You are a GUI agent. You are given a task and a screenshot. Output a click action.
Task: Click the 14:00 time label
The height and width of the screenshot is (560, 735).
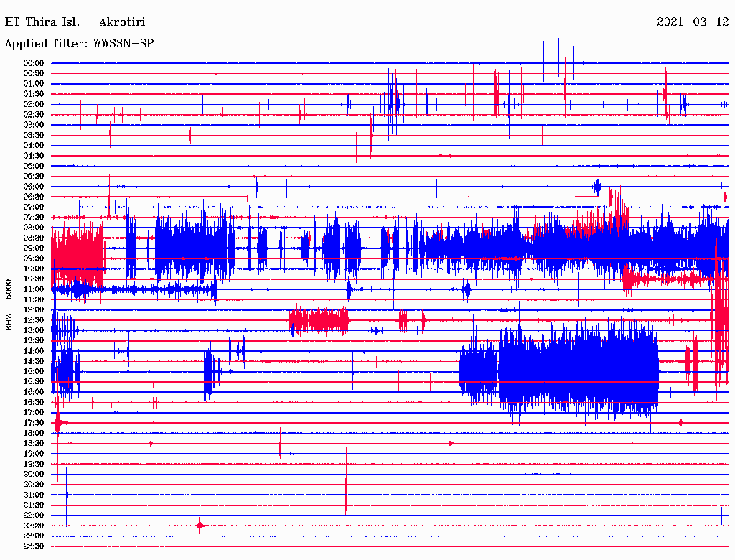click(x=34, y=351)
